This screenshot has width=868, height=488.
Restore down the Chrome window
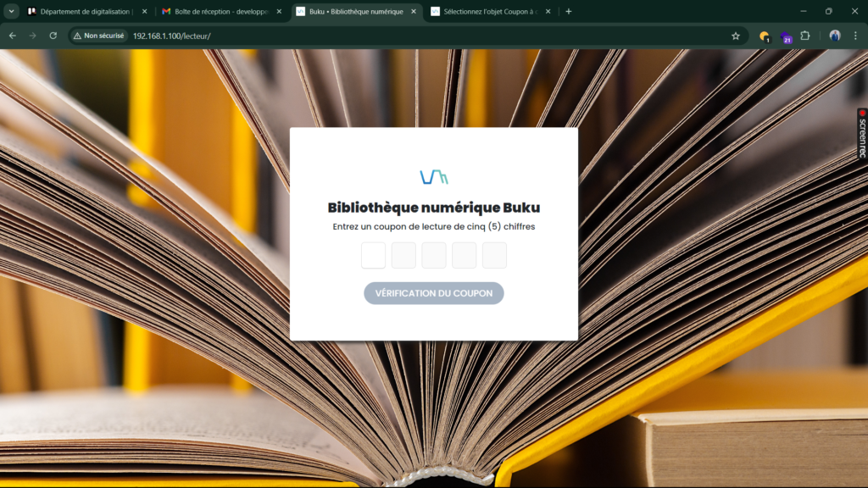pyautogui.click(x=829, y=11)
